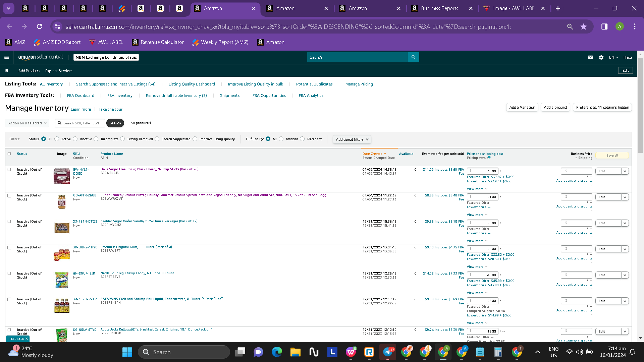Click the Search button beside SKU search
Viewport: 644px width, 362px height.
115,123
